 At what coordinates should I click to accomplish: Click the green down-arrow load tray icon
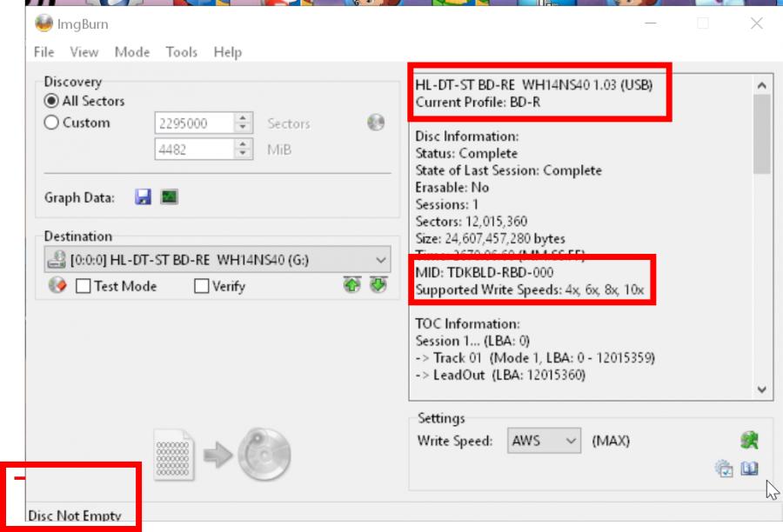(378, 285)
